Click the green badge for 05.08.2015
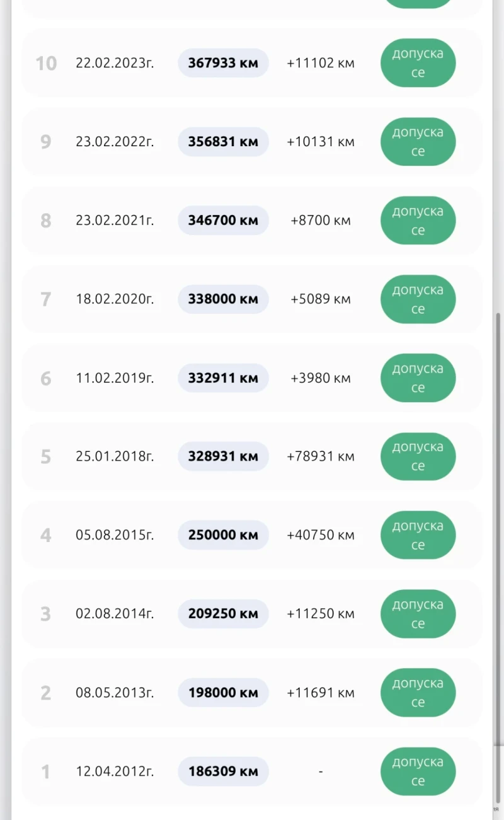 pos(418,535)
